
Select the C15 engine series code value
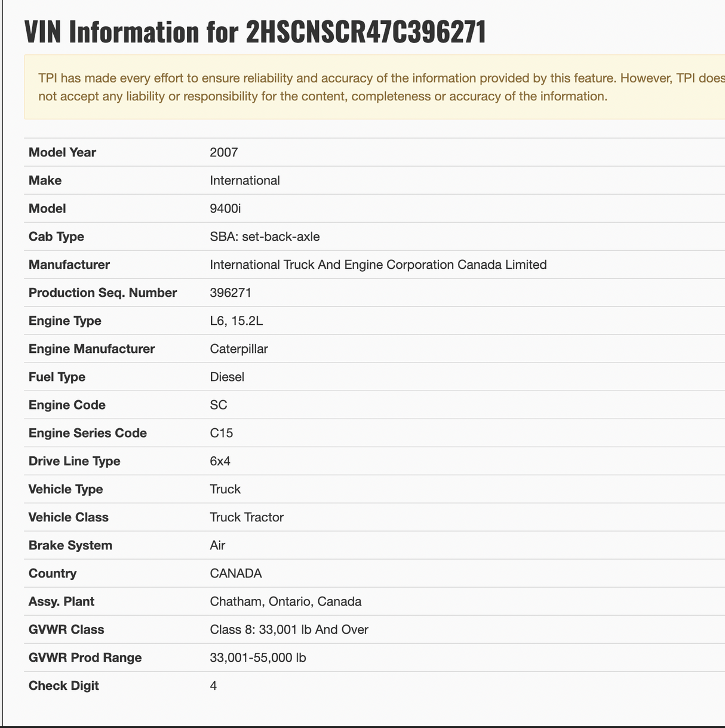coord(222,433)
